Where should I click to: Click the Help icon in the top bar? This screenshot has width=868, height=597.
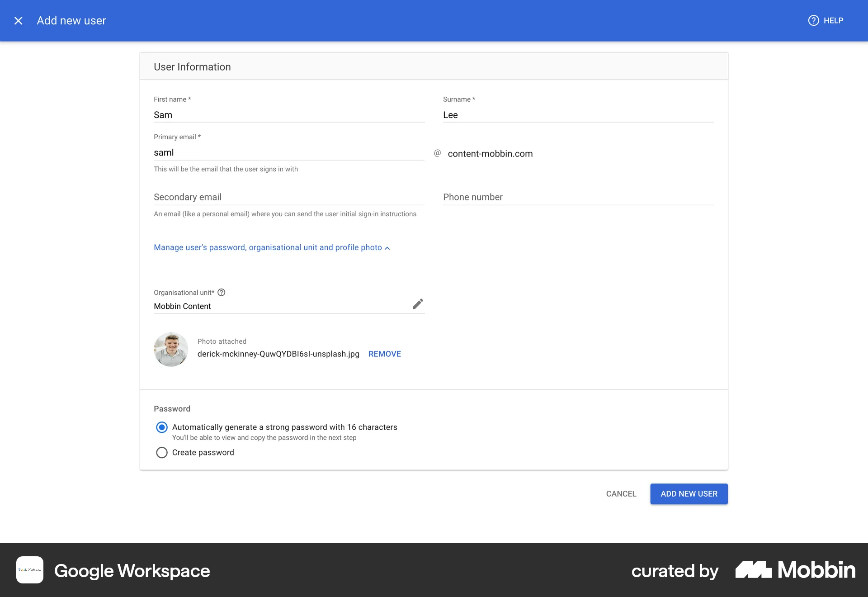pos(813,20)
